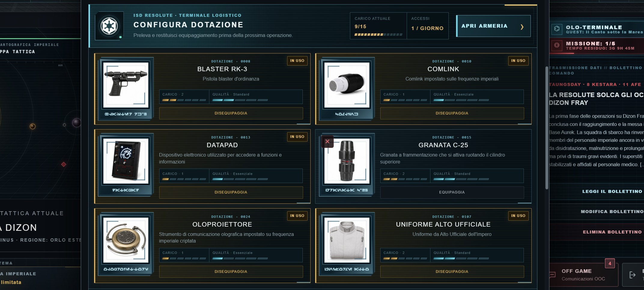Viewport: 644px width, 290px height.
Task: Click the In Uso badge on Blaster RK-3
Action: (x=297, y=61)
